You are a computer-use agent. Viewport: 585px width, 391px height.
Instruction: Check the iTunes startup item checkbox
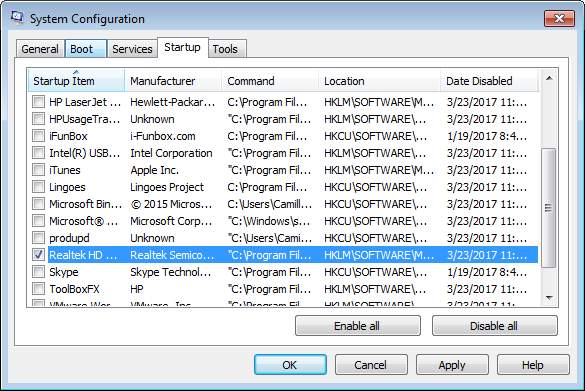[x=38, y=170]
